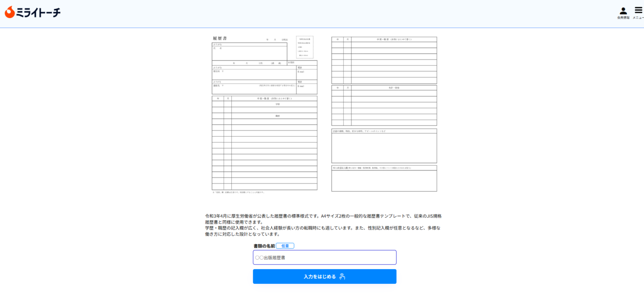Open the メニュー hamburger icon

point(638,11)
